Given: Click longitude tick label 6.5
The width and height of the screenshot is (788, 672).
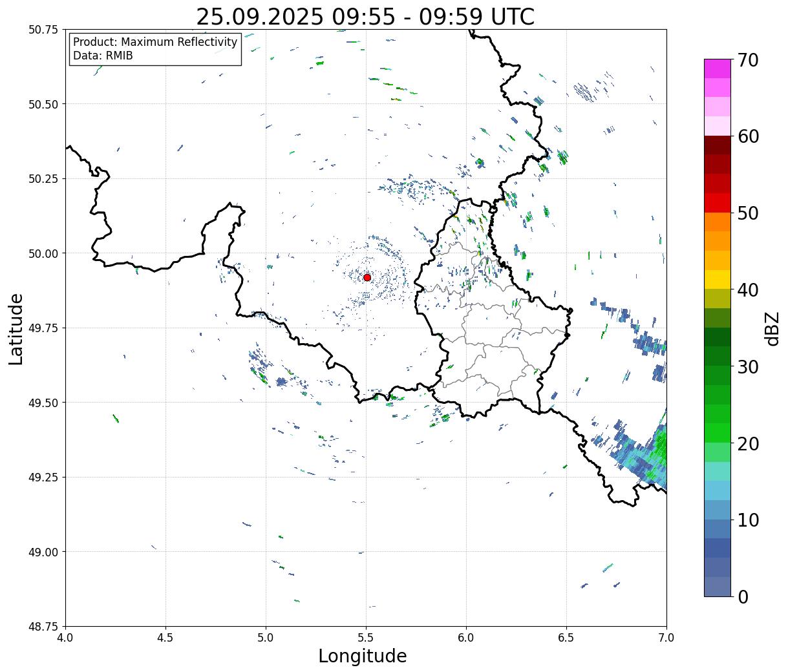Looking at the screenshot, I should pyautogui.click(x=566, y=638).
